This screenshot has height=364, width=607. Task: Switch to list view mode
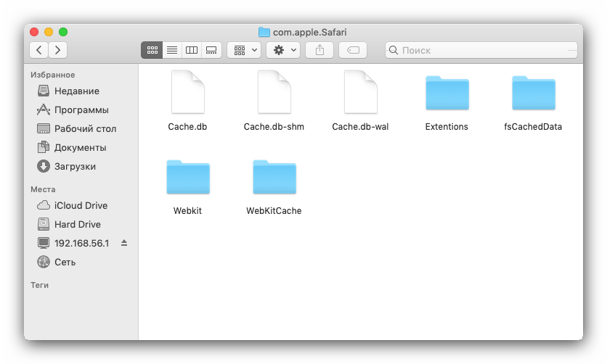click(x=172, y=50)
